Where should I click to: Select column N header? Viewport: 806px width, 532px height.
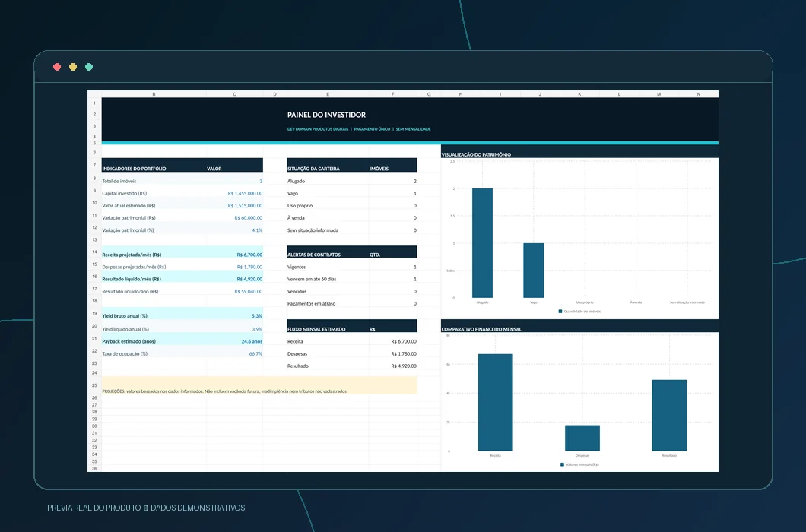click(x=699, y=94)
